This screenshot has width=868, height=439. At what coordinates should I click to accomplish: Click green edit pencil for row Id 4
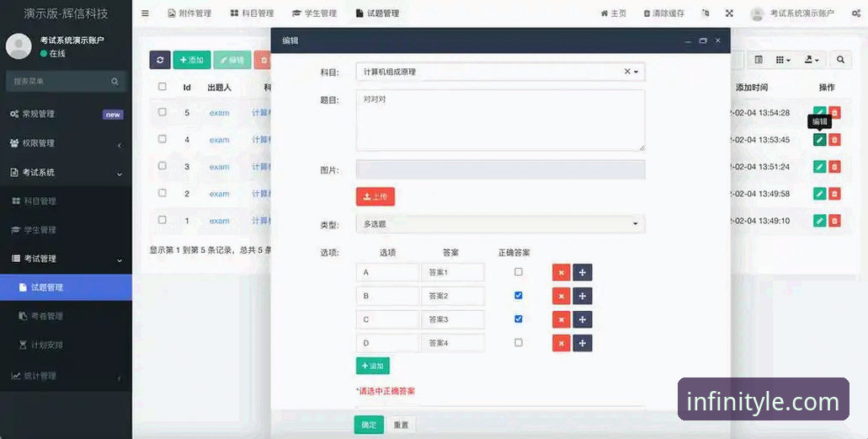coord(820,139)
